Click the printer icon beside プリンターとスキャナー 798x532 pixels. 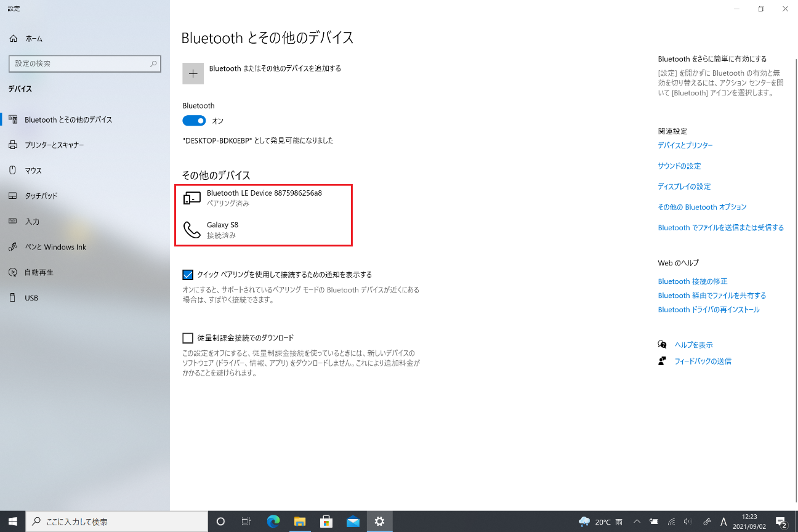13,145
